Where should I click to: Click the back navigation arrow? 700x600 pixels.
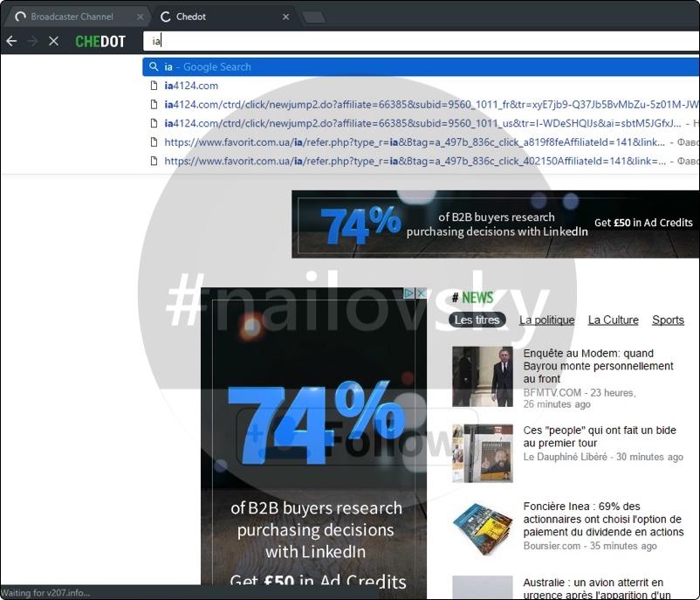(11, 40)
